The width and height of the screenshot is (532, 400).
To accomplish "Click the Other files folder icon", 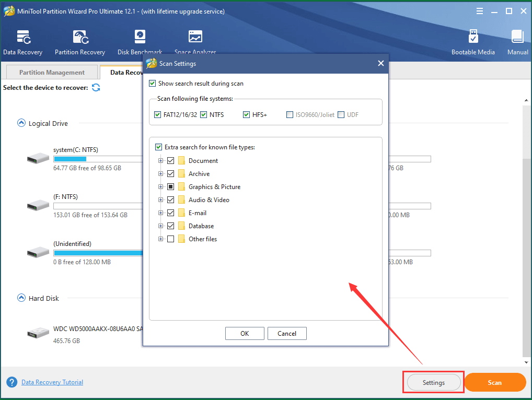I will pyautogui.click(x=182, y=239).
